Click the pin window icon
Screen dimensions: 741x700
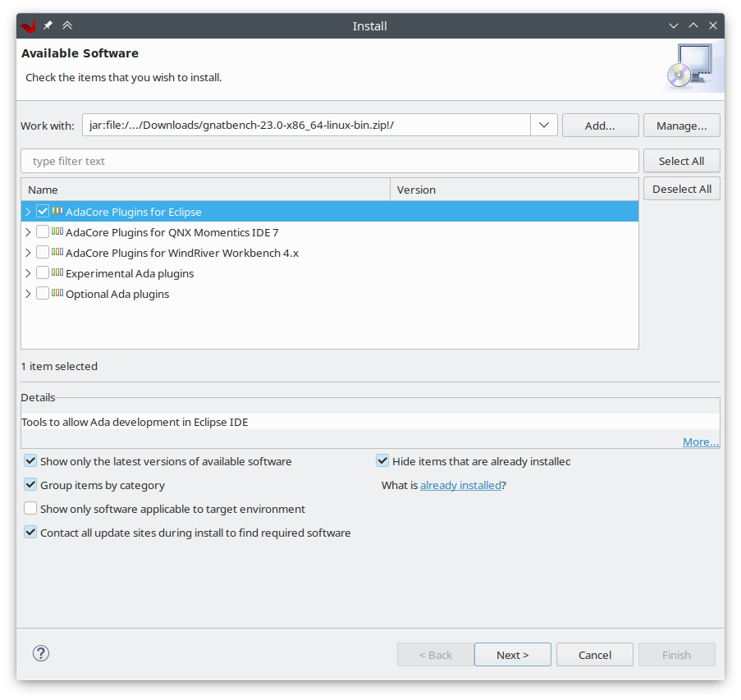(48, 25)
